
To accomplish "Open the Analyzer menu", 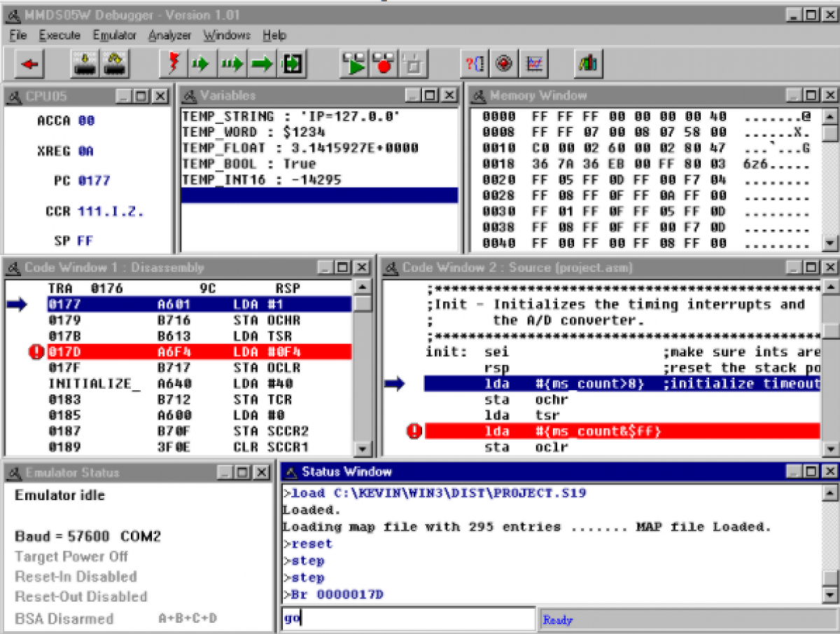I will point(169,35).
